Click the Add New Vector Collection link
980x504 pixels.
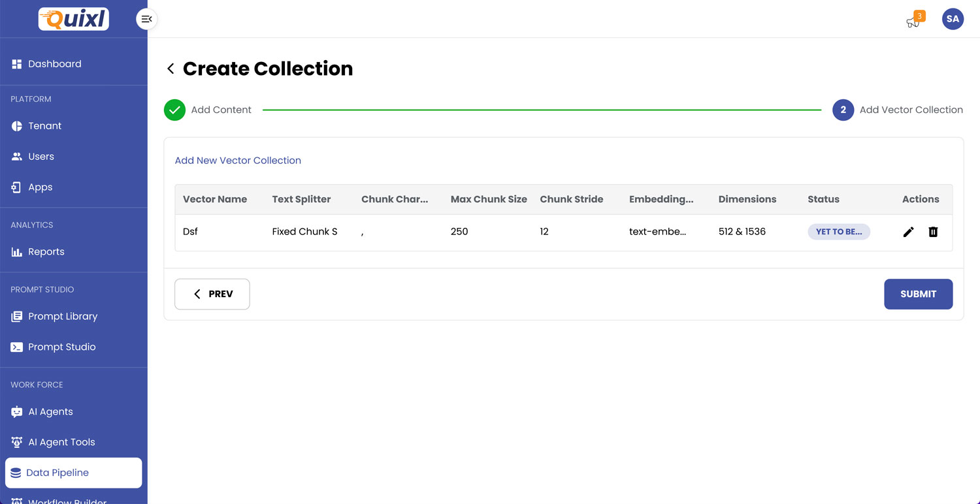[238, 161]
